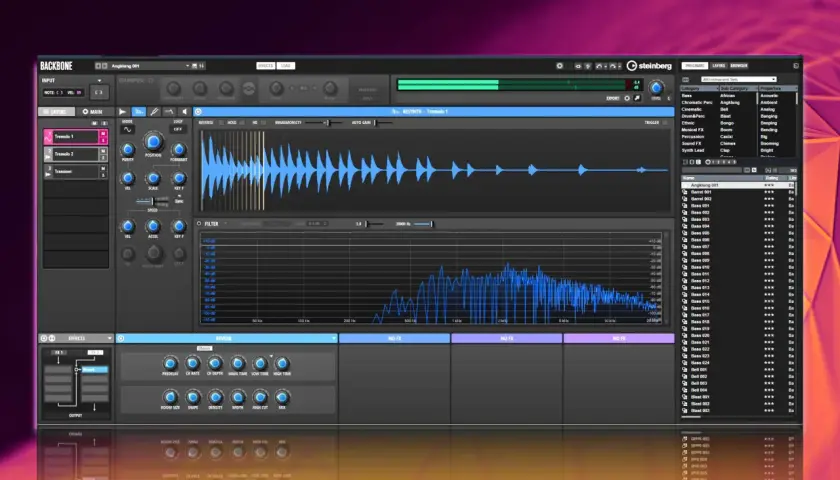Image resolution: width=840 pixels, height=480 pixels.
Task: Click the Position knob
Action: (153, 141)
